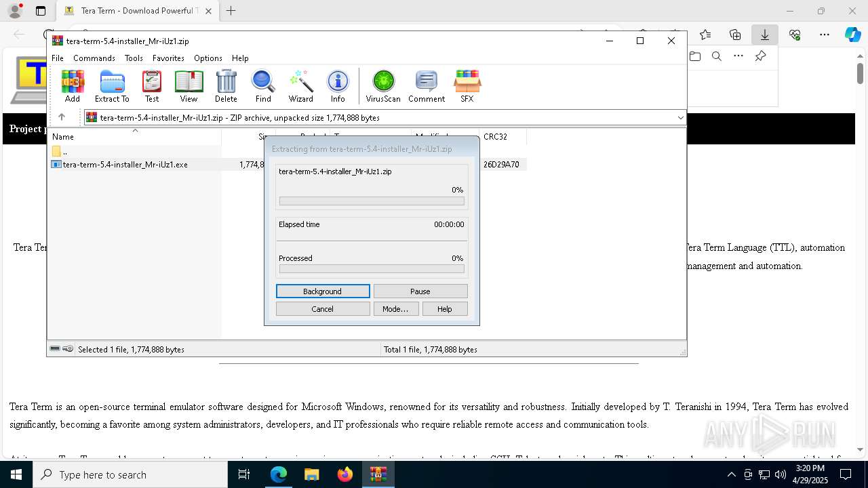Open downloads folder icon in Edge panel
The width and height of the screenshot is (868, 488).
tap(695, 56)
